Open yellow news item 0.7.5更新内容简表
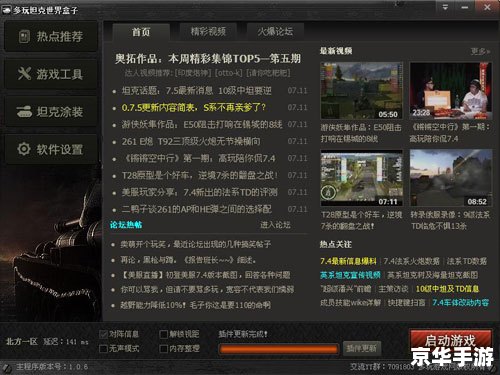Viewport: 500px width, 375px height. coord(194,108)
